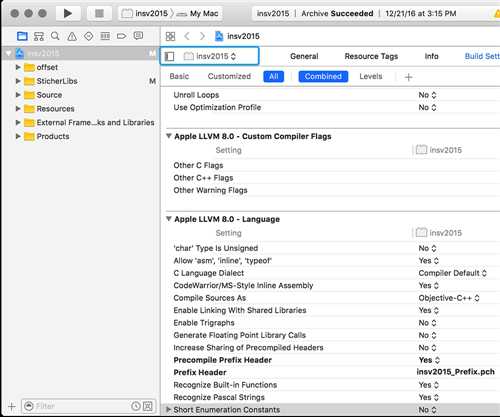Change C Language Dialect Compiler Default popup
Viewport: 500px width, 417px height.
[453, 273]
